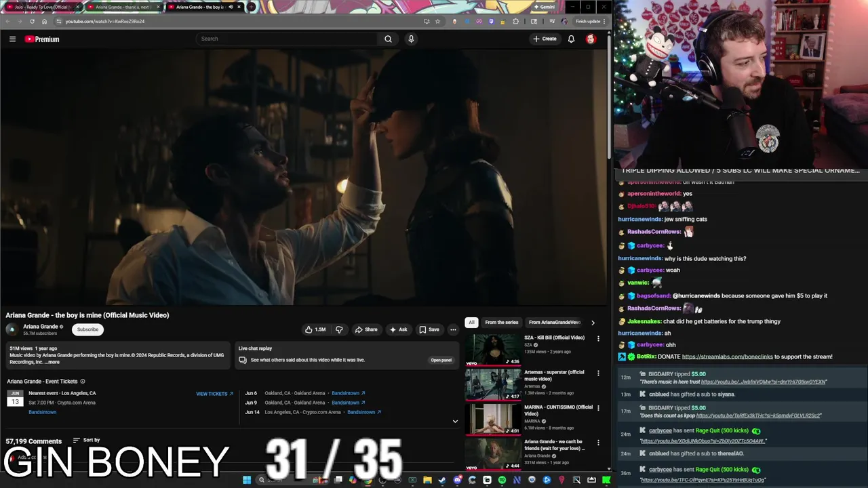Viewport: 868px width, 488px height.
Task: Mute the boy is mine tab audio
Action: click(230, 7)
